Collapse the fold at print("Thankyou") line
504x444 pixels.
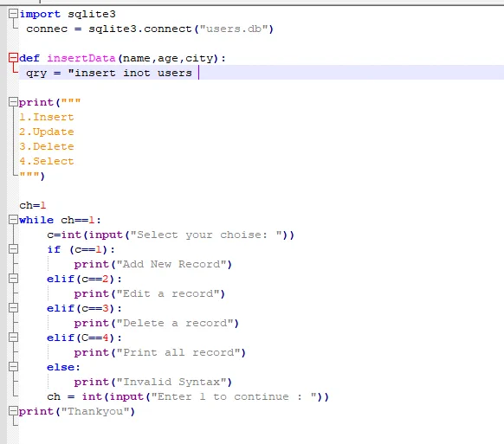(x=13, y=411)
